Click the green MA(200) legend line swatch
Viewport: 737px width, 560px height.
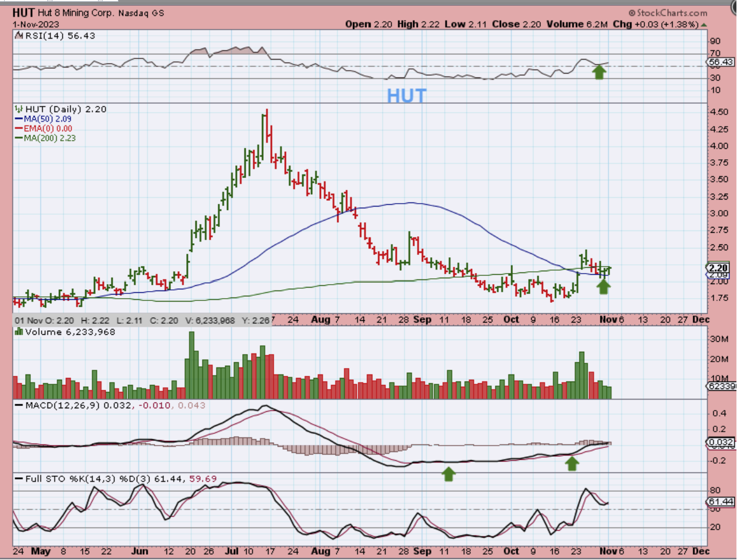(x=19, y=138)
